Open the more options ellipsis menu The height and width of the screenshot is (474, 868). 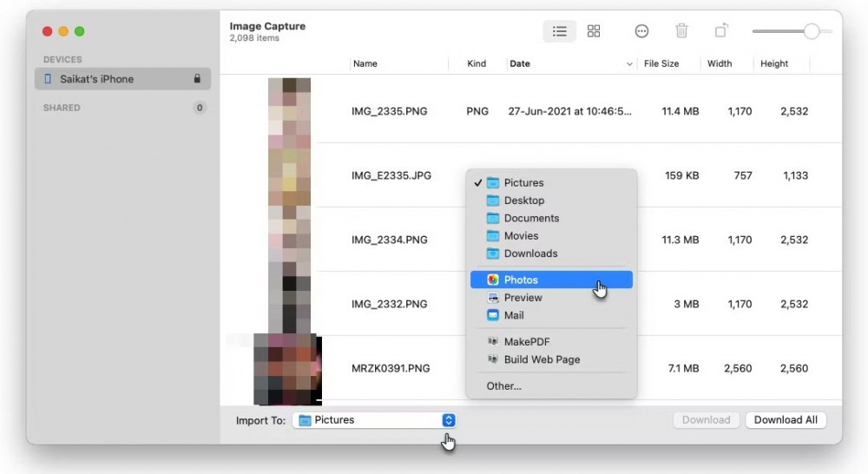click(641, 31)
